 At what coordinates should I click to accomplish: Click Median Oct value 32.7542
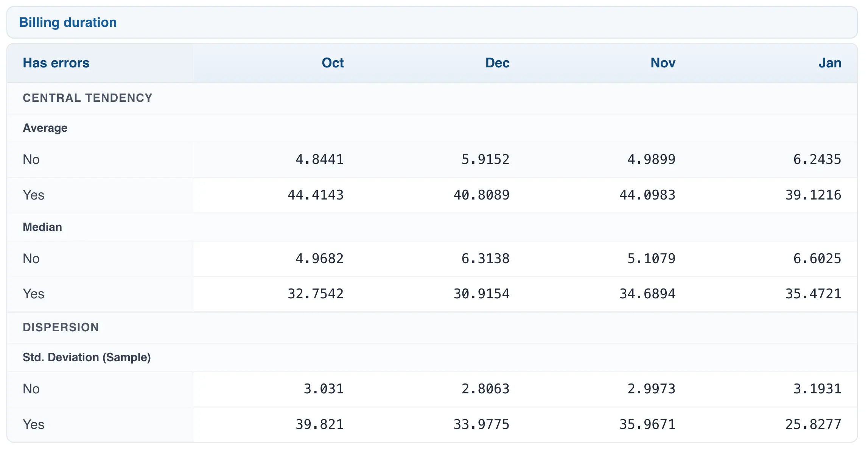click(x=316, y=294)
